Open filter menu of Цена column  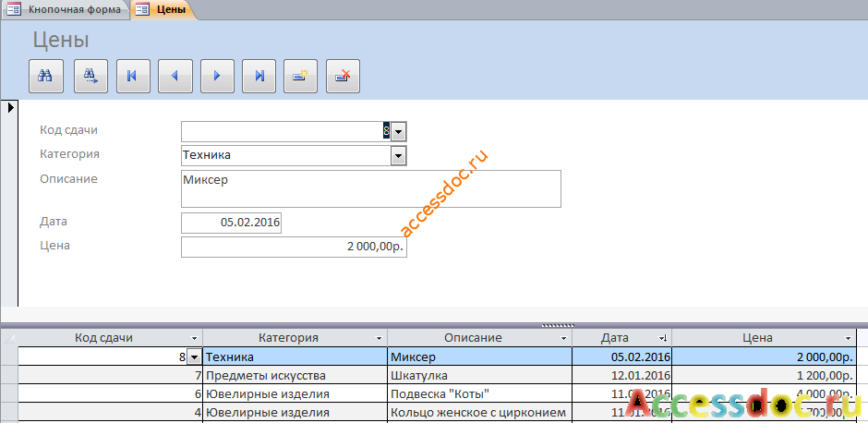848,338
